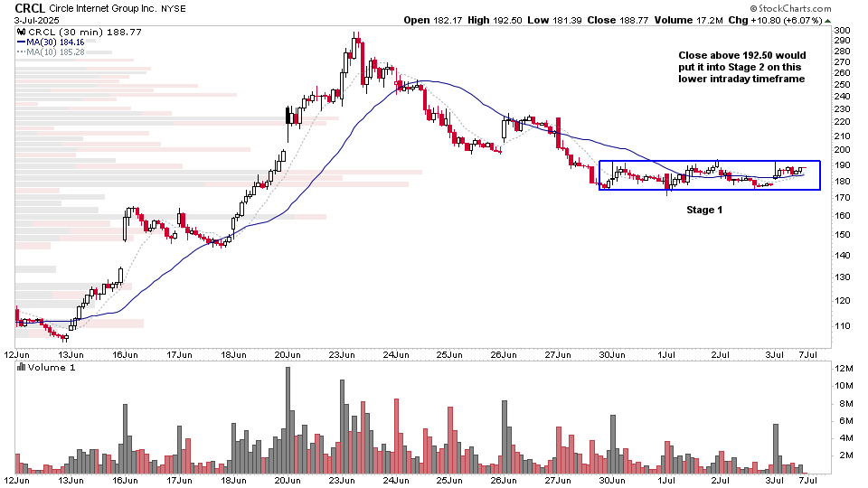Image resolution: width=868 pixels, height=488 pixels.
Task: Click the MA(10) 185.28 legend entry
Action: coord(55,52)
